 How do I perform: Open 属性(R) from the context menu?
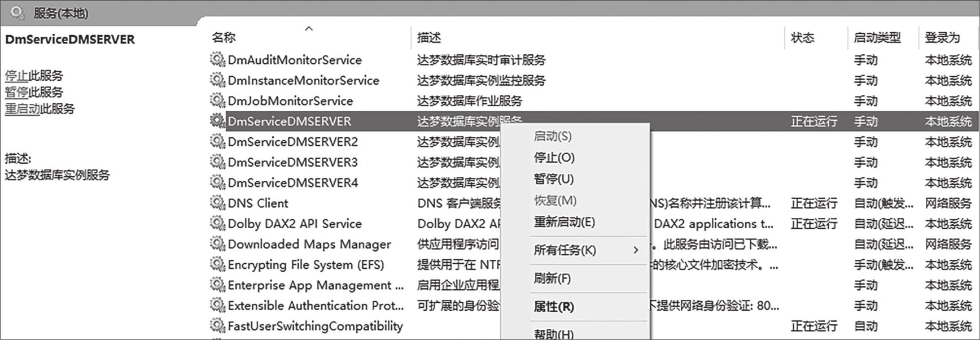[553, 307]
